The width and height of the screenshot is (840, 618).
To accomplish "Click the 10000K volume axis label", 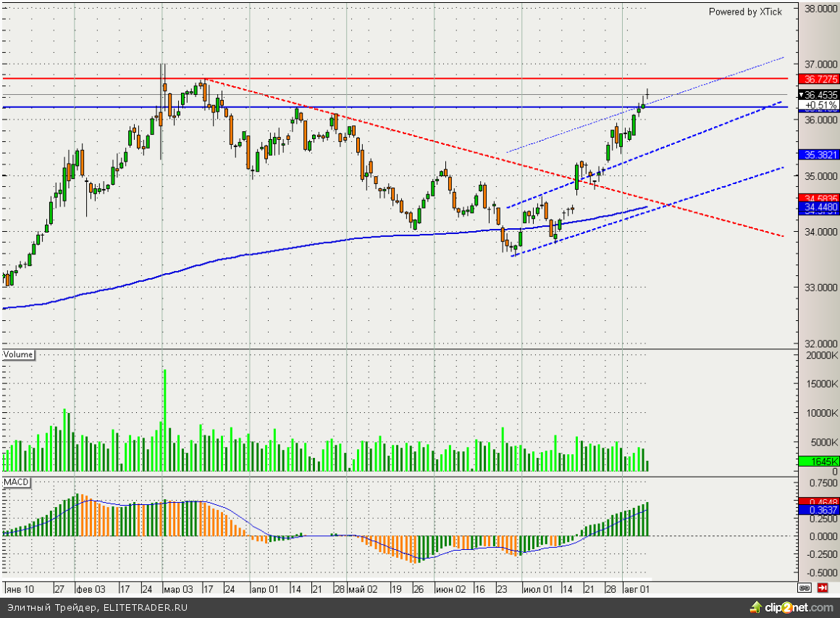I will click(x=823, y=413).
